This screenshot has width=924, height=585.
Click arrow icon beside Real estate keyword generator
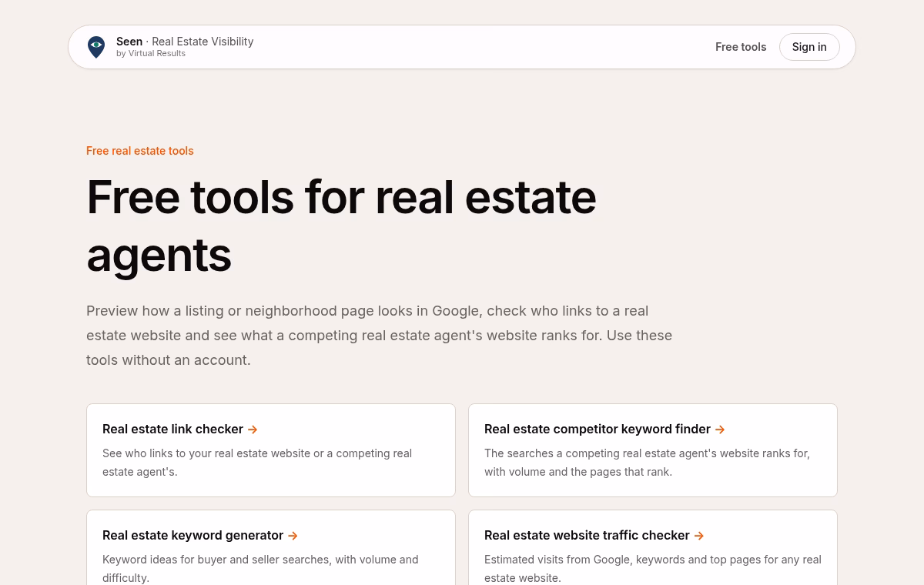tap(293, 536)
